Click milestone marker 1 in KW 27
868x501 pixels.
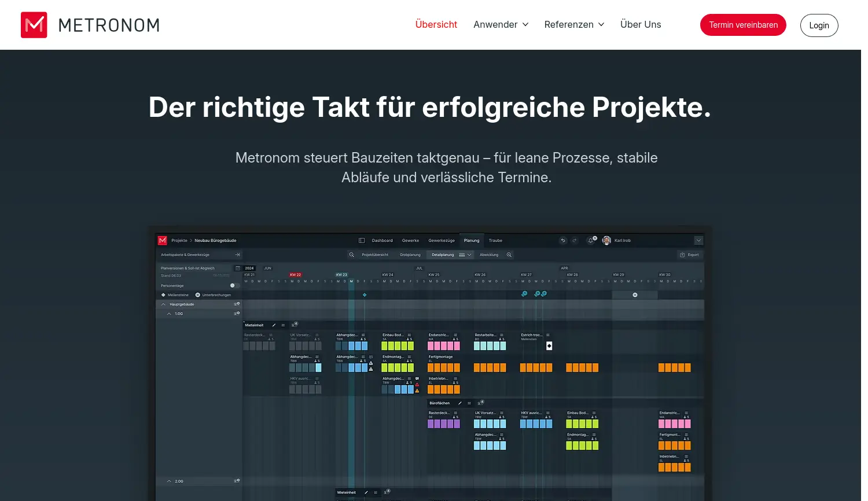click(x=524, y=294)
